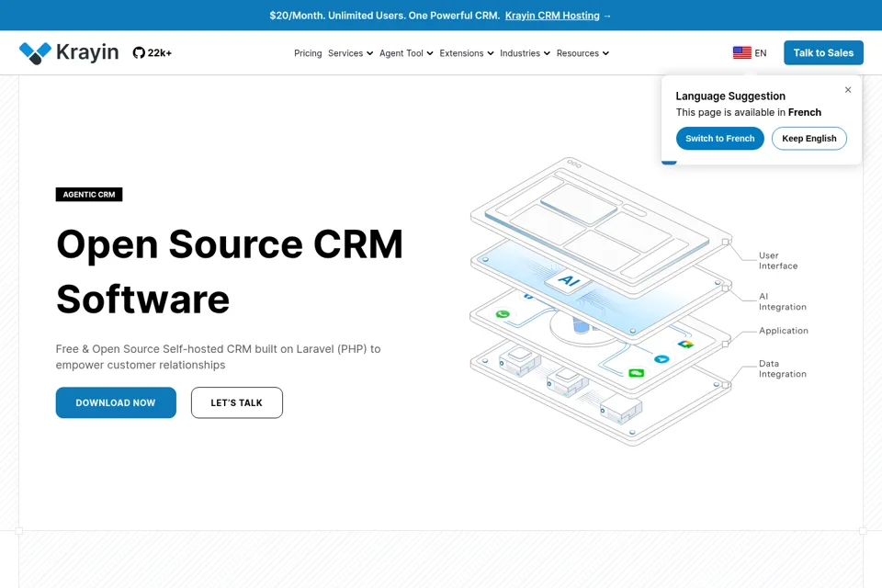Click the $20/Month banner text

pos(385,16)
